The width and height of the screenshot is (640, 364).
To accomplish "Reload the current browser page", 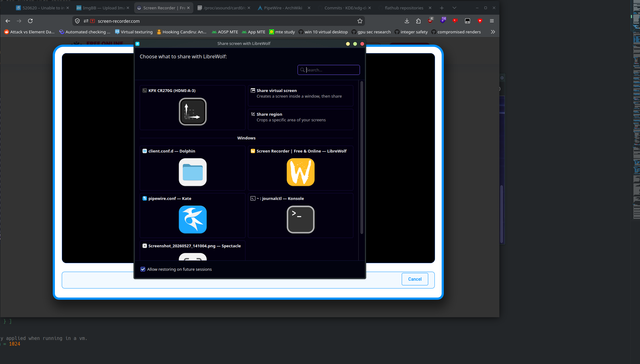I will tap(30, 21).
